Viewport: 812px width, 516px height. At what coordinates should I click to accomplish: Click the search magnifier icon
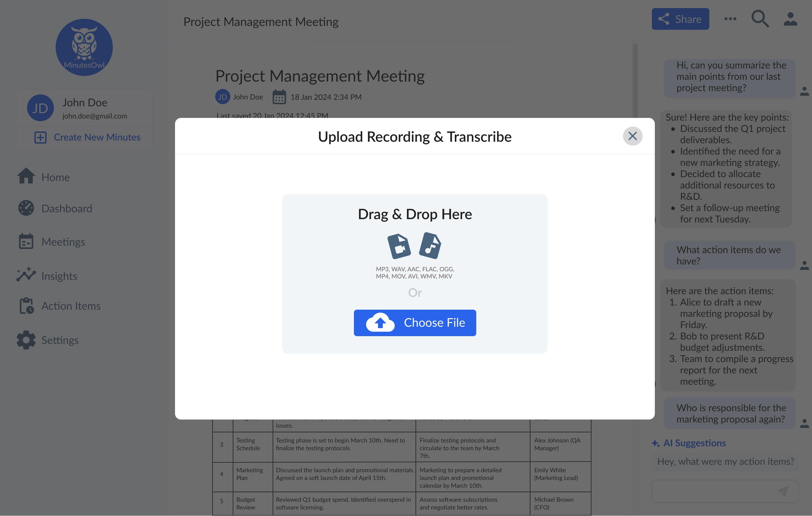coord(760,19)
